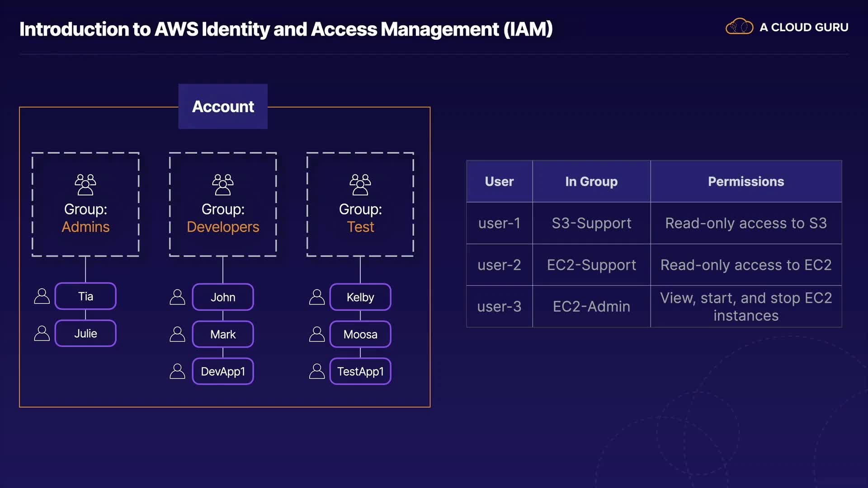Click Read-only access to S3 cell
Screen dimensions: 868x488
click(x=746, y=223)
